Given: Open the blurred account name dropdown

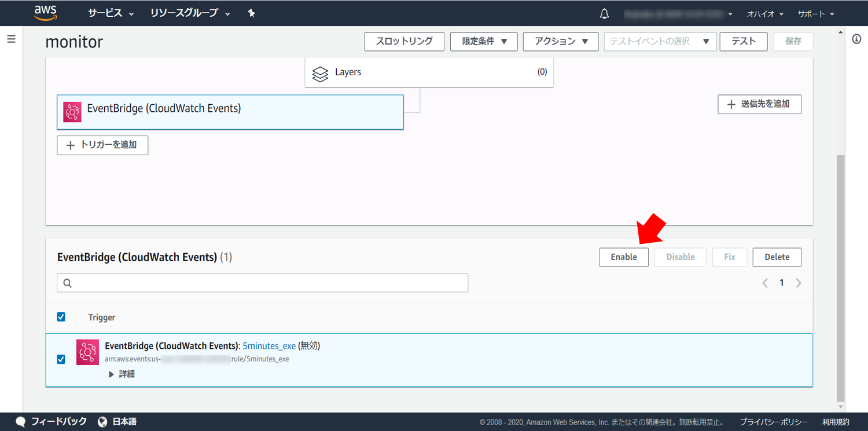Looking at the screenshot, I should point(678,13).
